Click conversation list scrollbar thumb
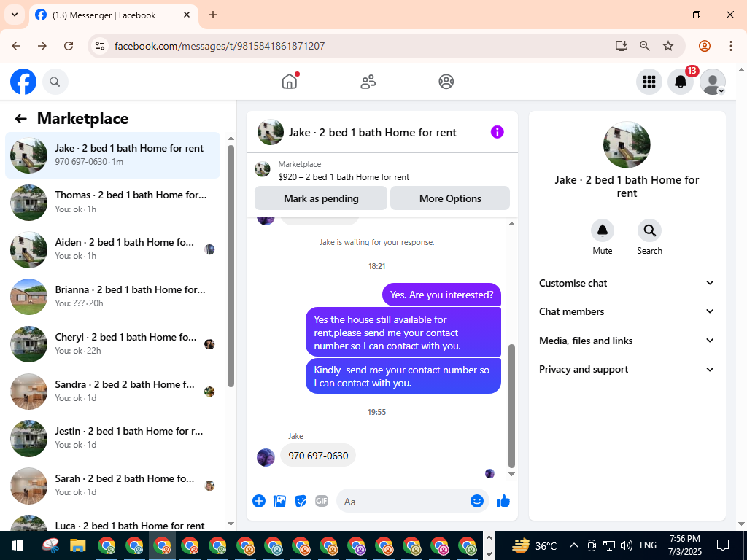 (x=231, y=265)
